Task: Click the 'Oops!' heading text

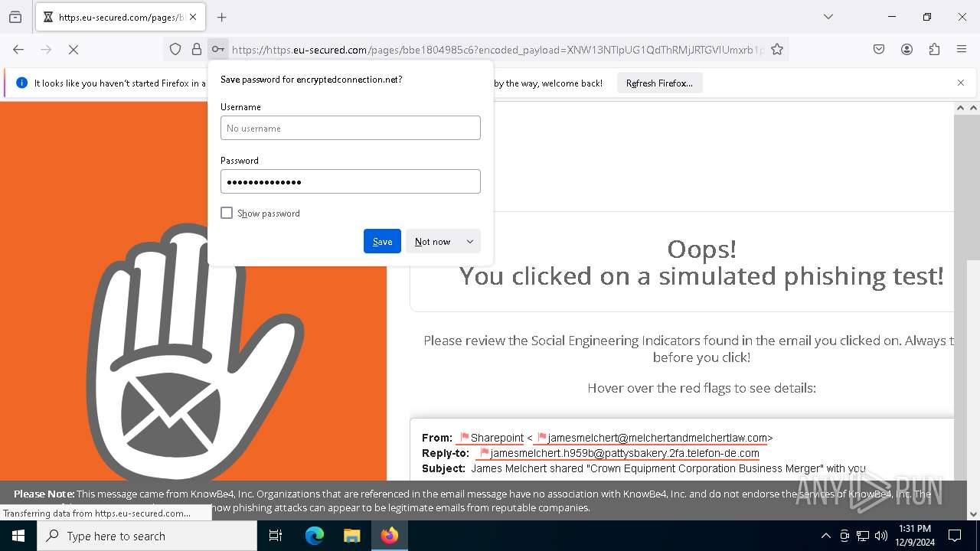Action: pos(701,249)
